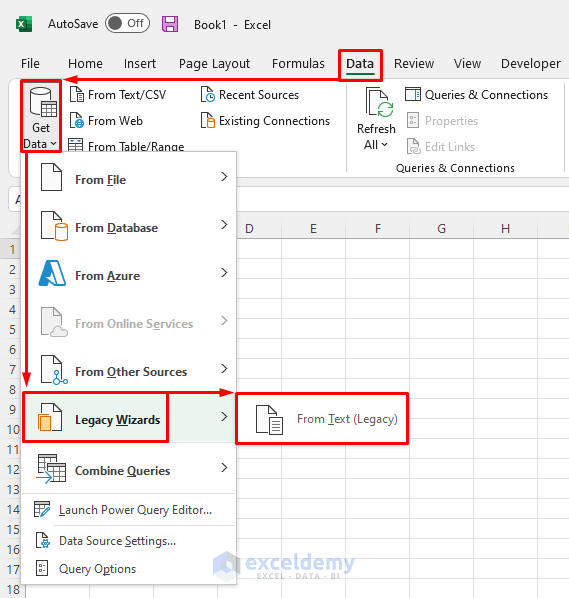Click the Queries & Connections button label
569x598 pixels.
(x=486, y=95)
